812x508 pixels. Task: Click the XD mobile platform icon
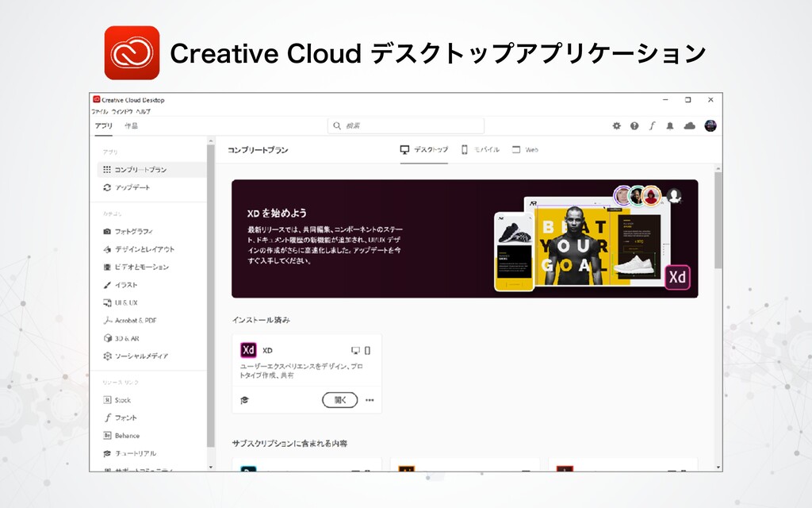368,351
